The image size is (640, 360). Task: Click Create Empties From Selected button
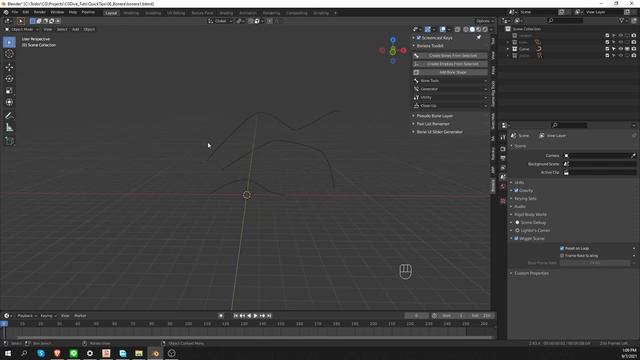(450, 64)
